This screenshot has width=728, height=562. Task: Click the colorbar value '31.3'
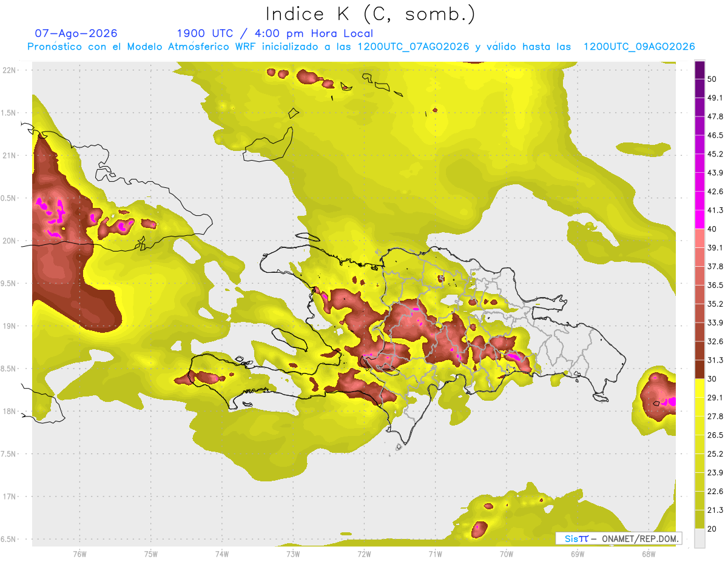coord(715,360)
